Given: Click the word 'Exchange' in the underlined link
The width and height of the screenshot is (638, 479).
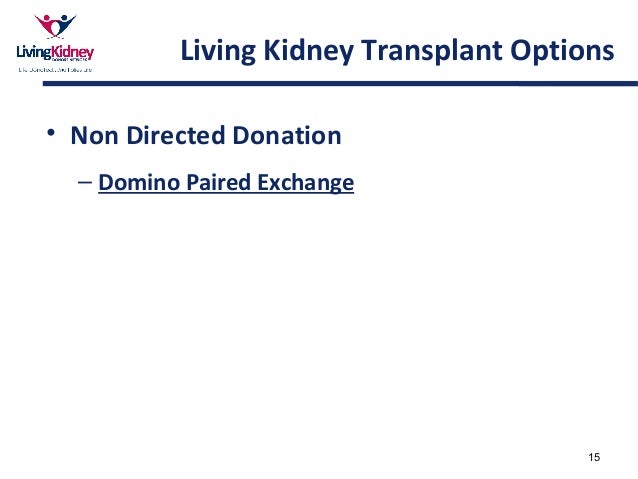Looking at the screenshot, I should [306, 182].
